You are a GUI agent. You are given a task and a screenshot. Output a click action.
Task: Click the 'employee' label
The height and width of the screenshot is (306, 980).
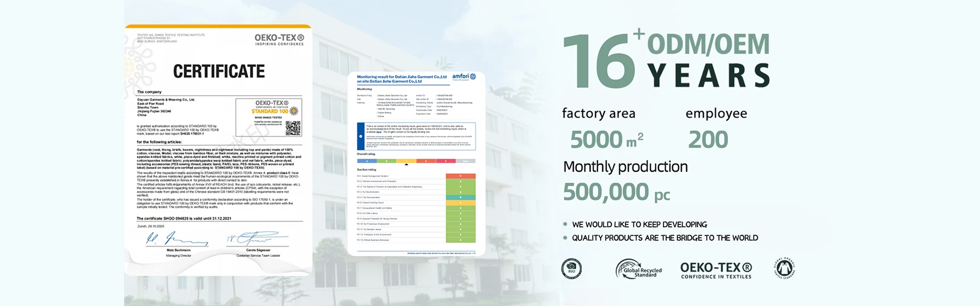[x=716, y=114]
